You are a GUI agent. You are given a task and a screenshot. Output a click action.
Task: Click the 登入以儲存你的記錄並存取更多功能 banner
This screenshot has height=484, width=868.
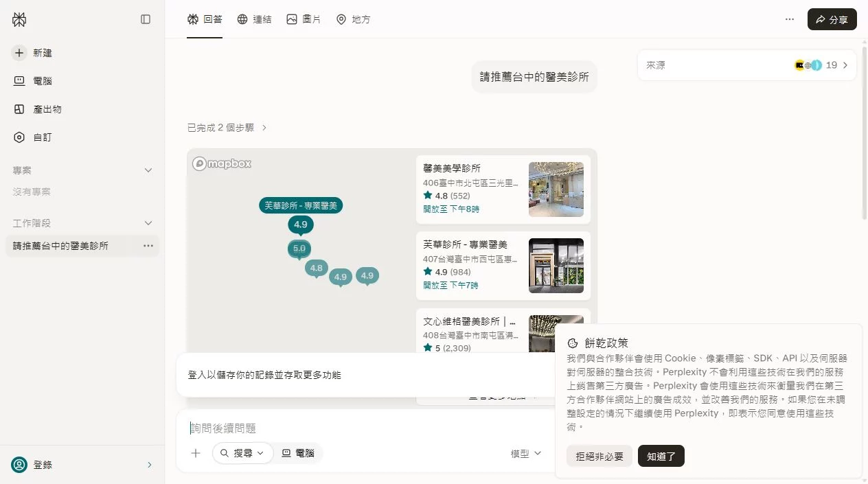(365, 375)
